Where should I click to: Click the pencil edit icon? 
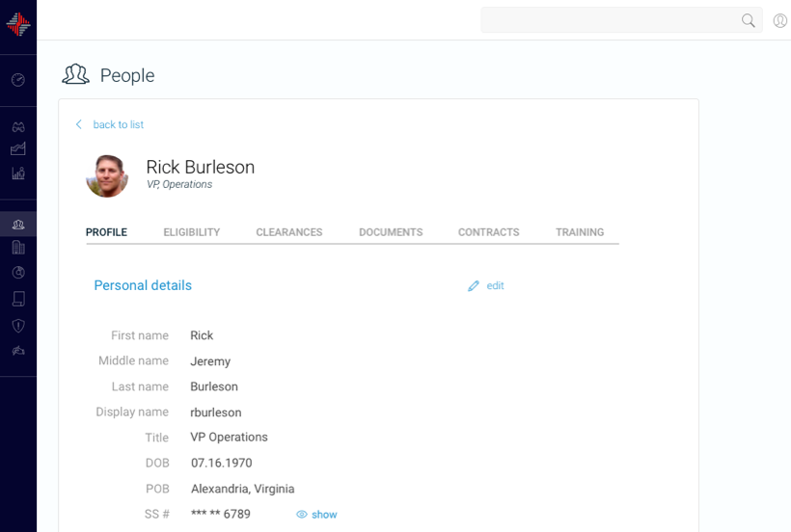(474, 286)
